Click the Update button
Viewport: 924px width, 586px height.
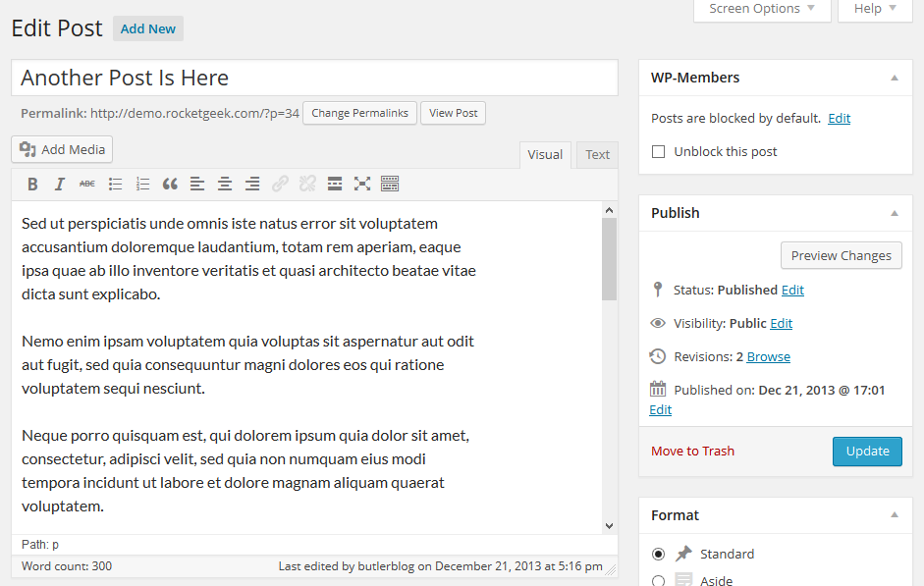pyautogui.click(x=867, y=452)
